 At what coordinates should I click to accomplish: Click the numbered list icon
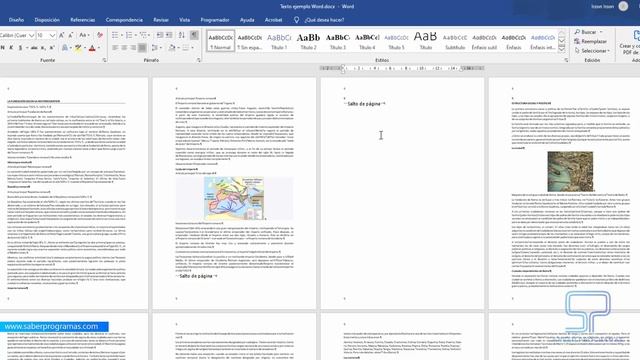[x=129, y=35]
